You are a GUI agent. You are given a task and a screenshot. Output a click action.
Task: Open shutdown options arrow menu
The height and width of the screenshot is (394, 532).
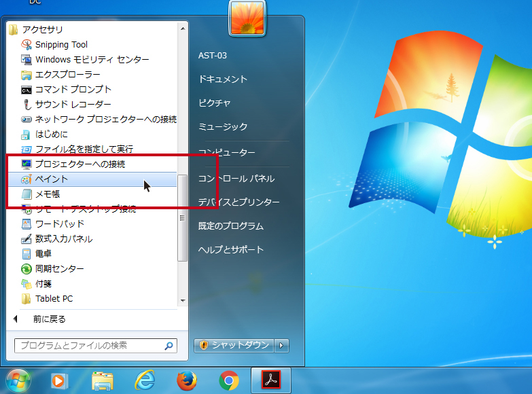pos(282,345)
